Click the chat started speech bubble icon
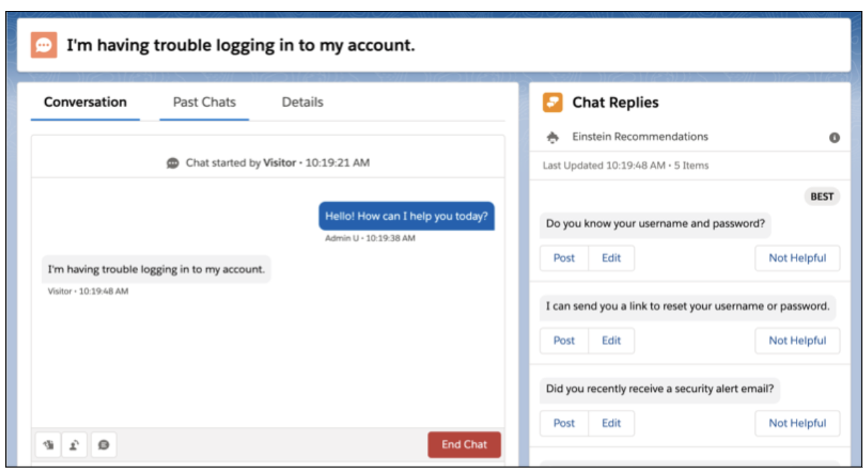This screenshot has height=476, width=868. click(173, 163)
